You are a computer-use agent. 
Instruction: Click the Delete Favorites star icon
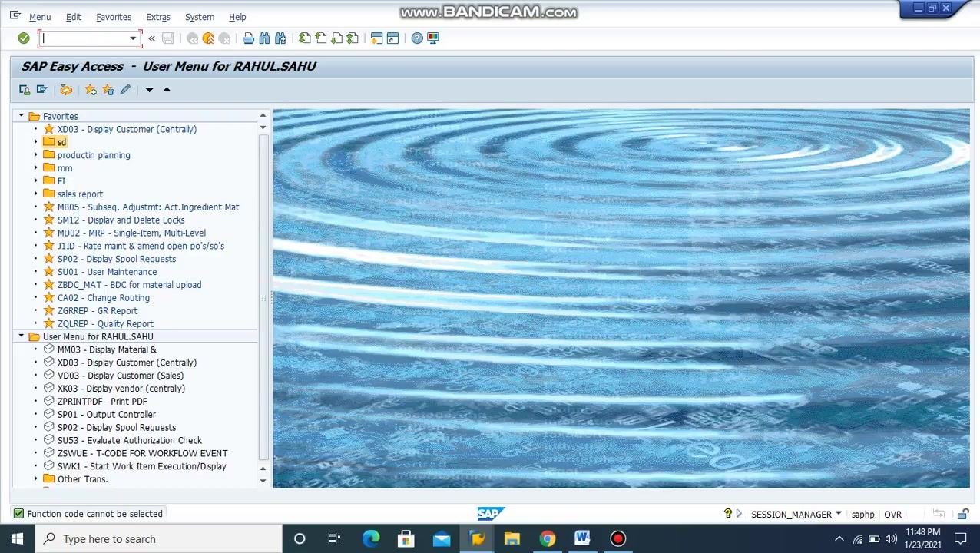108,90
